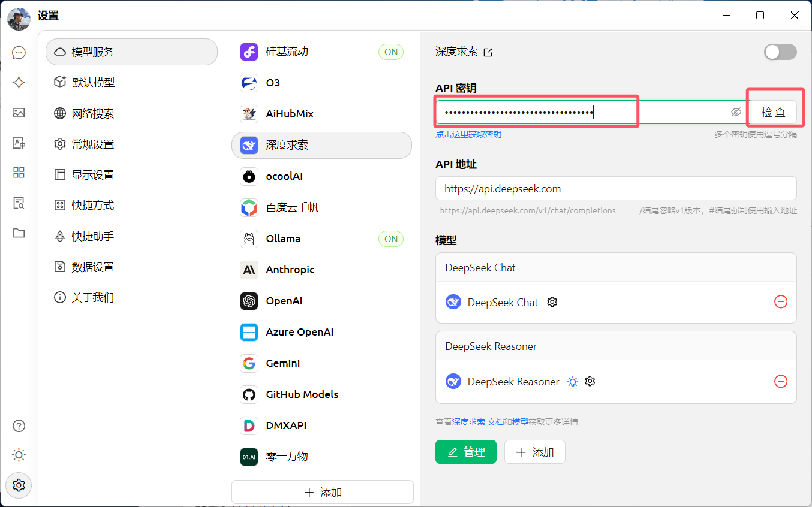Select the DMXAPI provider
Viewport: 812px width, 507px height.
322,425
